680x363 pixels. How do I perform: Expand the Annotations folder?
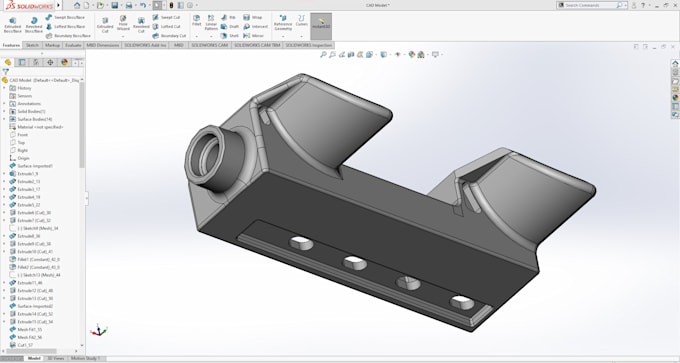click(x=4, y=104)
